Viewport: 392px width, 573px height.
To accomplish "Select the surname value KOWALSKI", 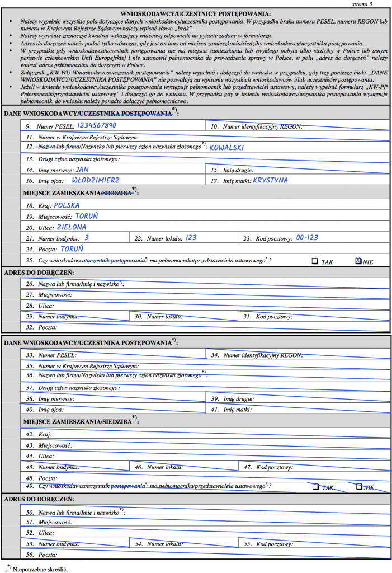I will pyautogui.click(x=226, y=148).
